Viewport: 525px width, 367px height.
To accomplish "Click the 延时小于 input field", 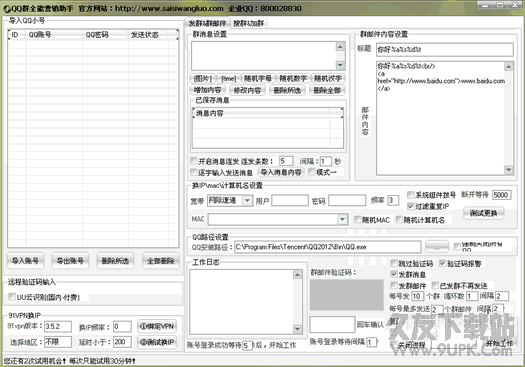I will click(x=122, y=342).
